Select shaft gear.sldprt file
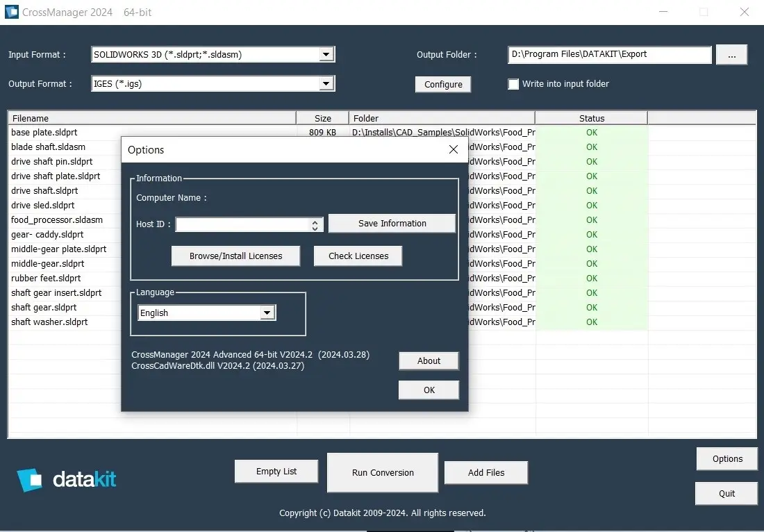Image resolution: width=764 pixels, height=532 pixels. pos(44,308)
